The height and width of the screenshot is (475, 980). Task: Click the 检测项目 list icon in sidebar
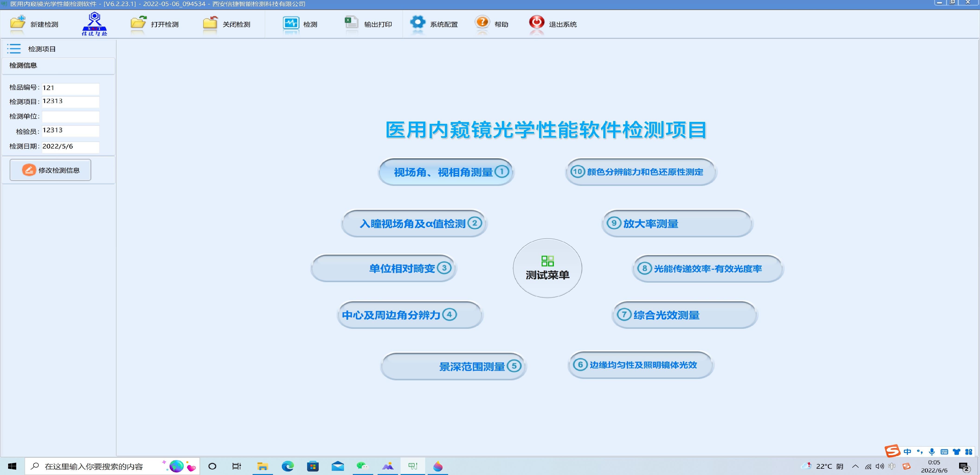pos(14,49)
